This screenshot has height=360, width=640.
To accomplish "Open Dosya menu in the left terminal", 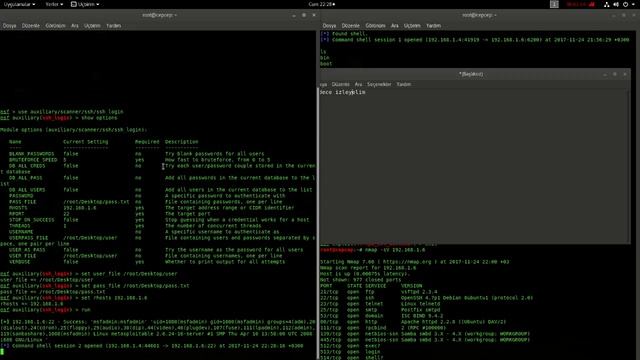I will [9, 25].
